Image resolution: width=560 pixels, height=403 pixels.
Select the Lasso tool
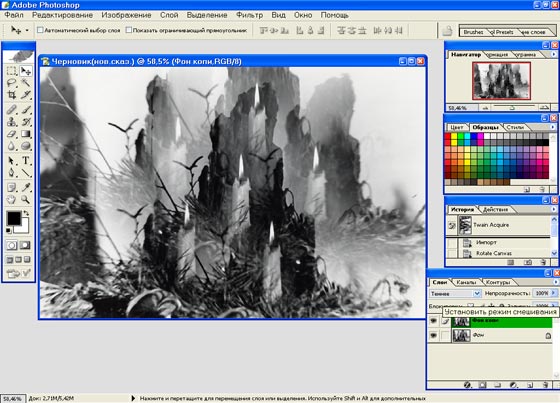click(11, 83)
